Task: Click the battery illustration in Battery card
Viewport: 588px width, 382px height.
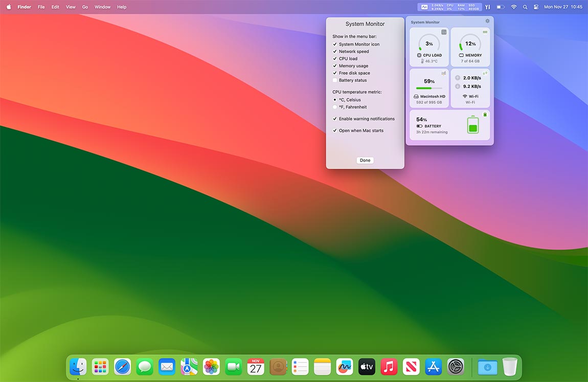Action: point(474,124)
